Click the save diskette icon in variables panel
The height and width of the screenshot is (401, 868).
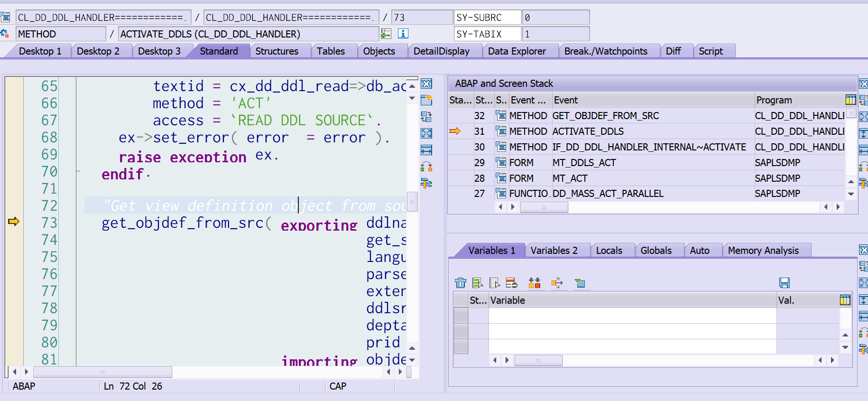pyautogui.click(x=785, y=283)
